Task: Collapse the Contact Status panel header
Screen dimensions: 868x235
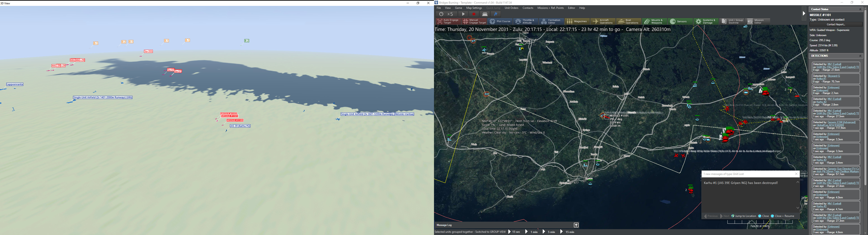Action: pos(860,9)
